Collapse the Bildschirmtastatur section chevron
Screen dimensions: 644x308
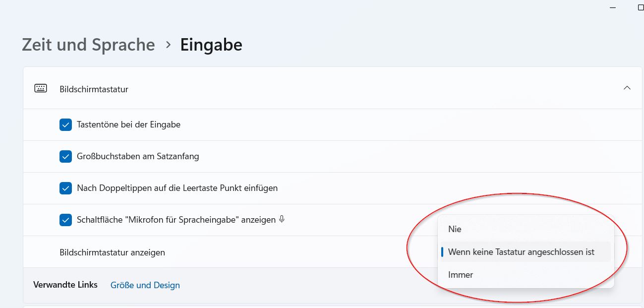(x=627, y=88)
